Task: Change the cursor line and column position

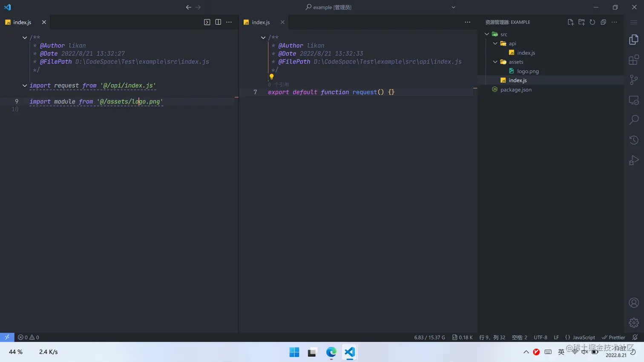Action: [492, 337]
